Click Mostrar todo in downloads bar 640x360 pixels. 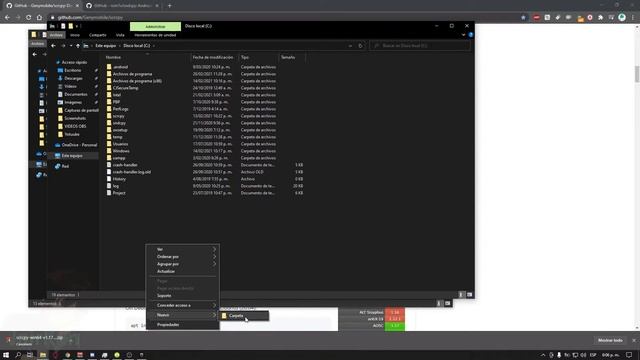point(610,340)
